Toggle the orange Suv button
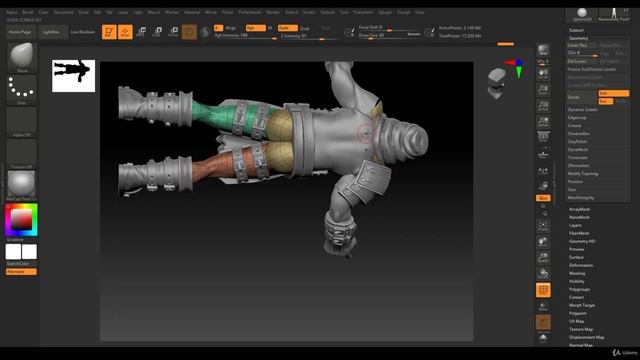Screen dimensions: 640x360 [606, 101]
